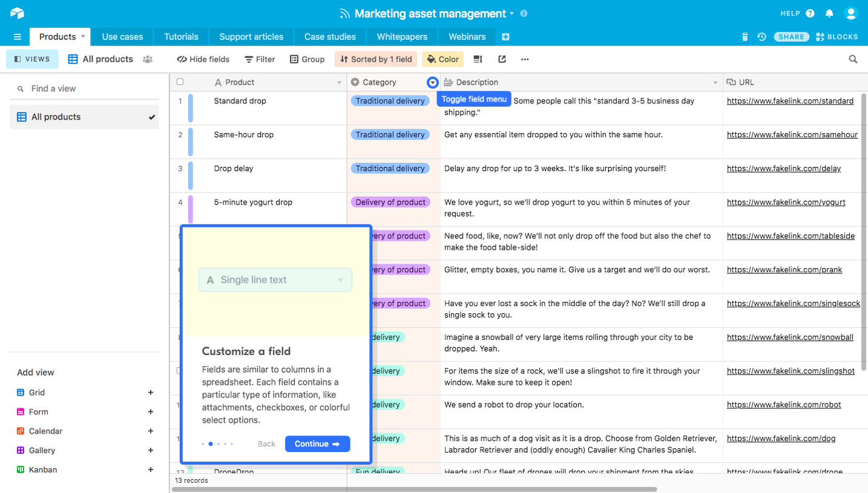This screenshot has height=493, width=868.
Task: Click the share view icon
Action: pos(502,59)
